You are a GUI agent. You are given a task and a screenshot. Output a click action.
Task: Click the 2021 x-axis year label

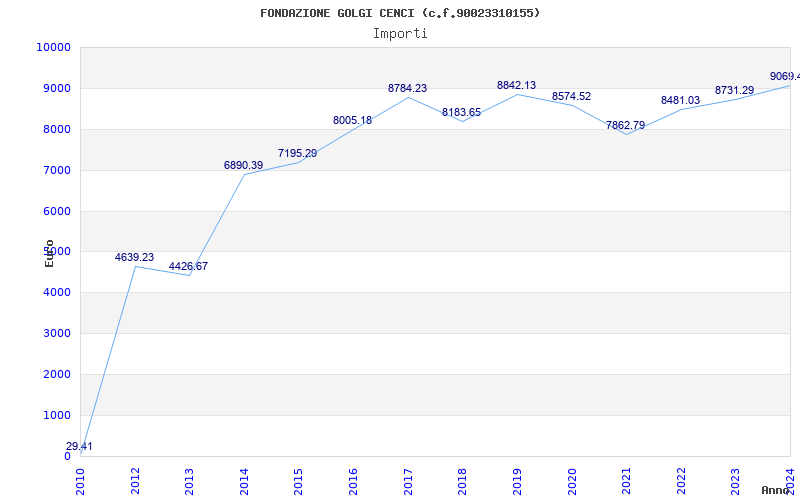click(627, 482)
